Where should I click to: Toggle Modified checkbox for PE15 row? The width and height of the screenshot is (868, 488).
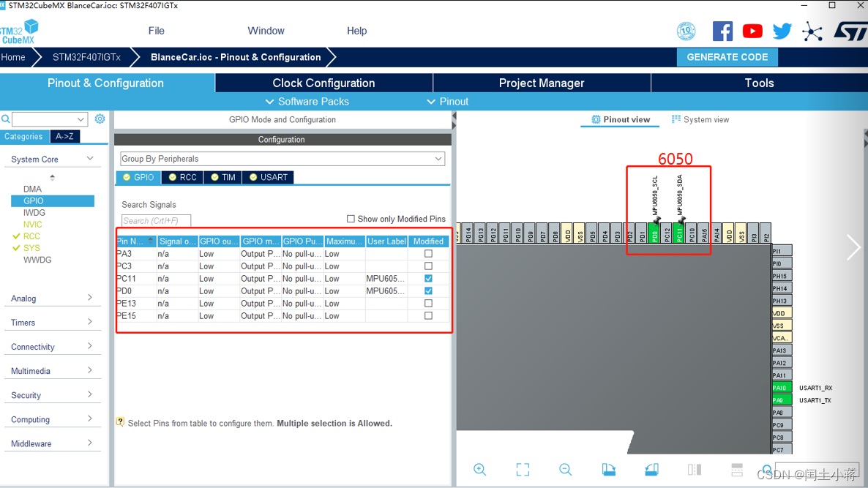pyautogui.click(x=428, y=315)
